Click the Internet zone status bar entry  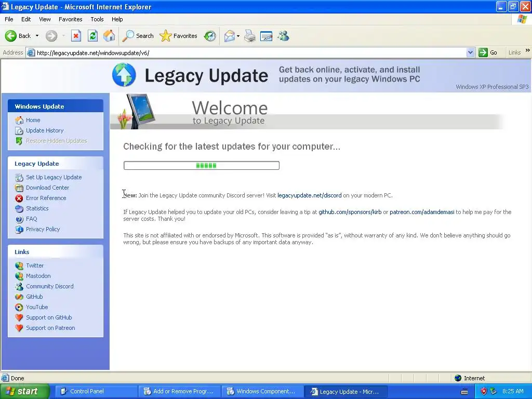tap(470, 378)
